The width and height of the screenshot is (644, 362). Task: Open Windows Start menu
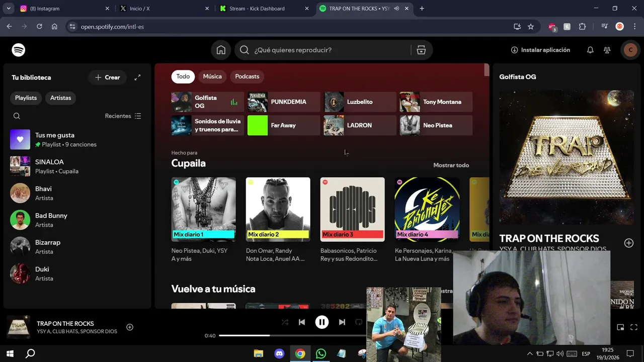10,353
